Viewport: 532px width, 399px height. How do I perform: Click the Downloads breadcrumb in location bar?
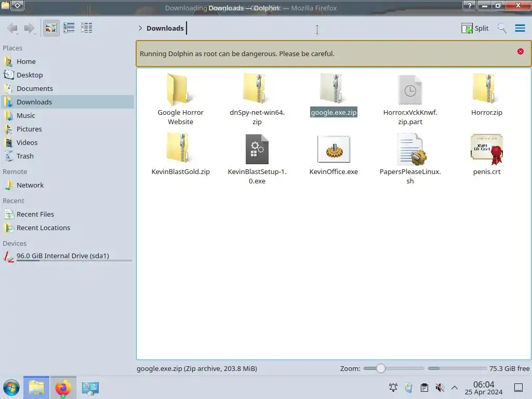tap(165, 28)
